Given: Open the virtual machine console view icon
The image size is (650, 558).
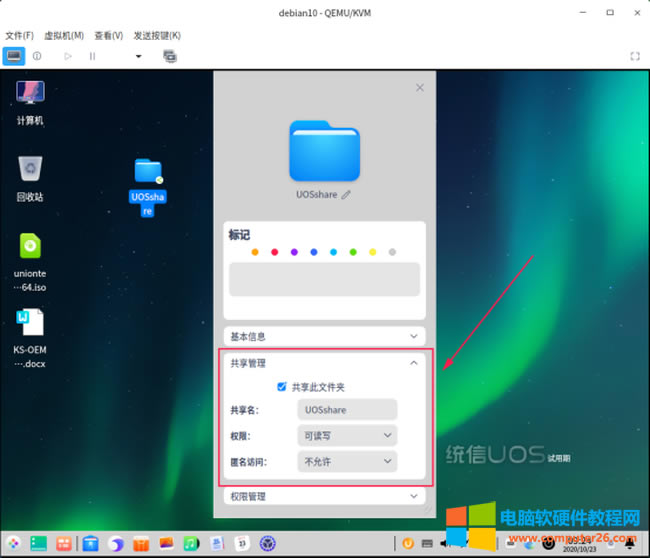Looking at the screenshot, I should pyautogui.click(x=14, y=56).
